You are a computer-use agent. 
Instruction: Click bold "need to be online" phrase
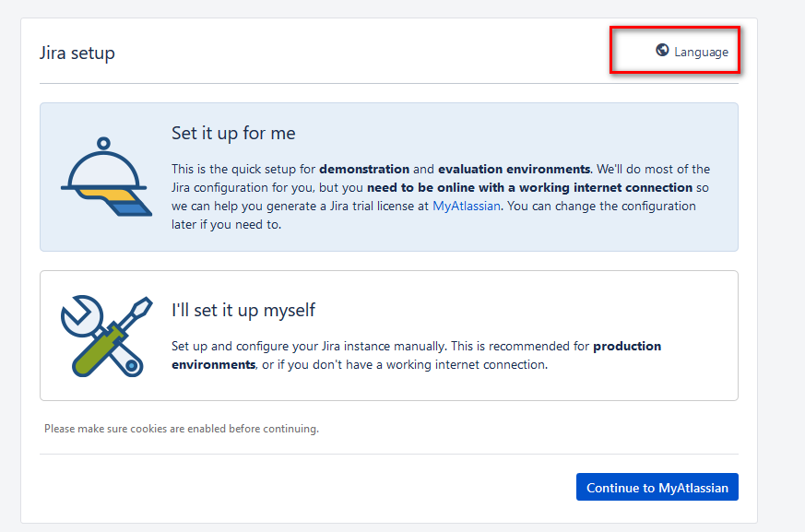point(409,187)
